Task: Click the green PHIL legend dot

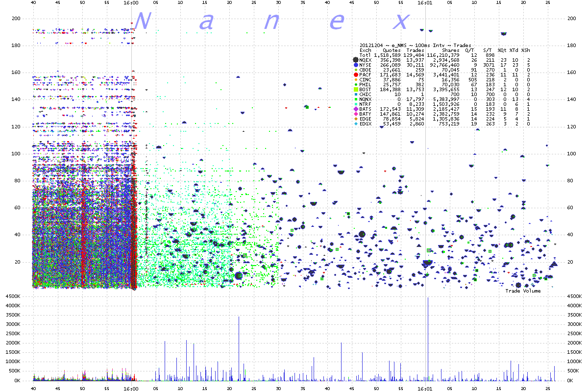Action: [x=355, y=84]
